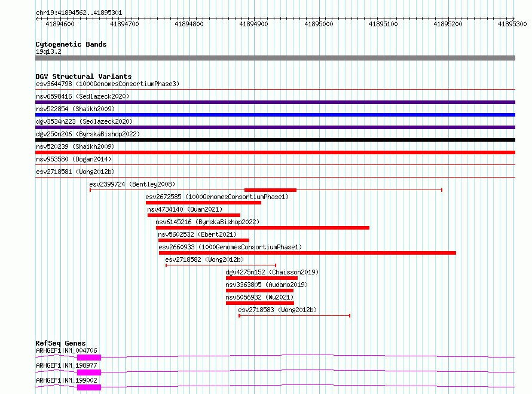Open the nsv6145216 (ByrskaBishop2022) label text
The image size is (532, 394).
pyautogui.click(x=207, y=222)
